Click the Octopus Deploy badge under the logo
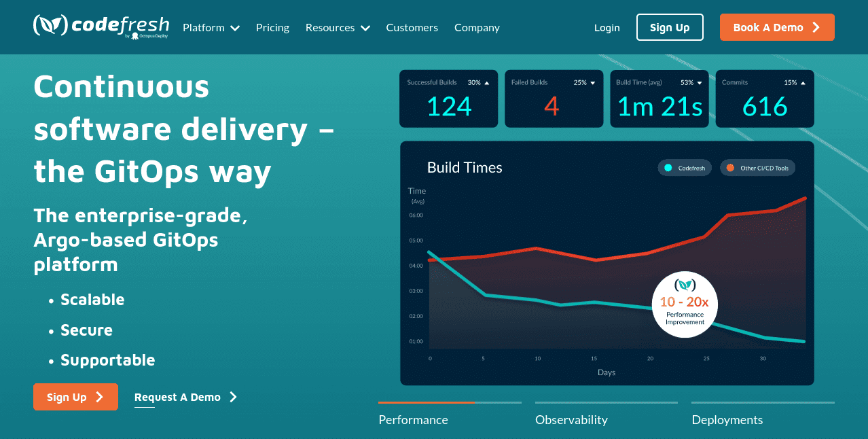The width and height of the screenshot is (868, 439). [147, 36]
